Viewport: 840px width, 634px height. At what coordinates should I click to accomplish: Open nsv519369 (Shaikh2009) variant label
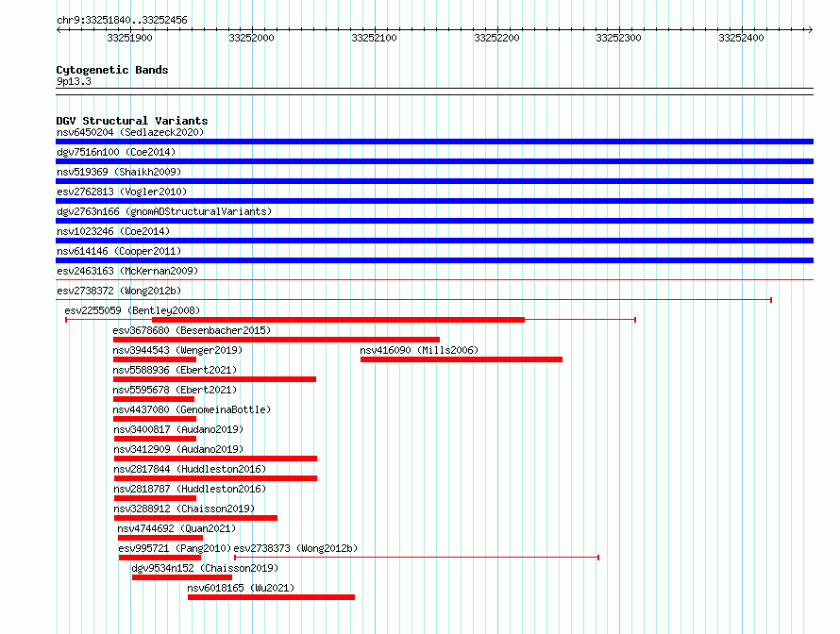point(119,172)
